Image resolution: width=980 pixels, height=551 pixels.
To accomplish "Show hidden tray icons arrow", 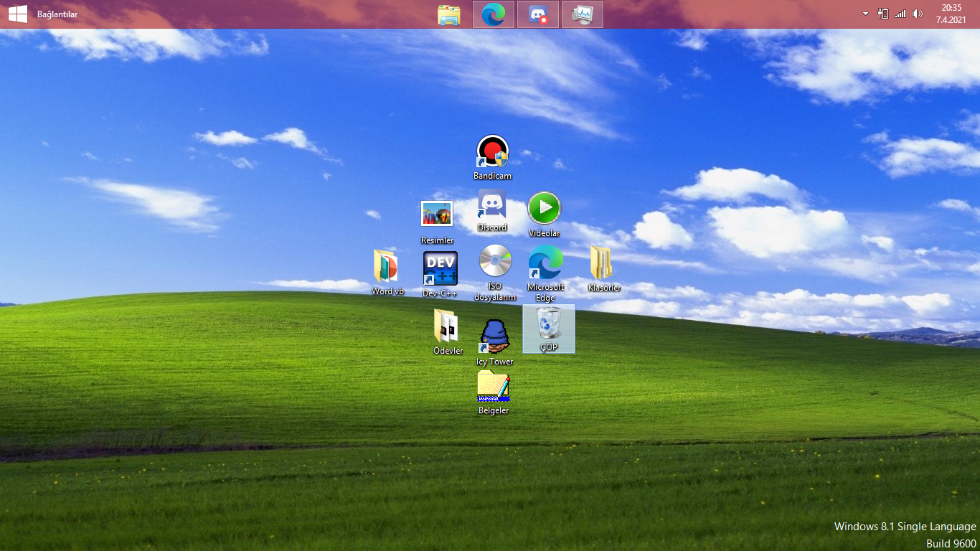I will pos(865,14).
